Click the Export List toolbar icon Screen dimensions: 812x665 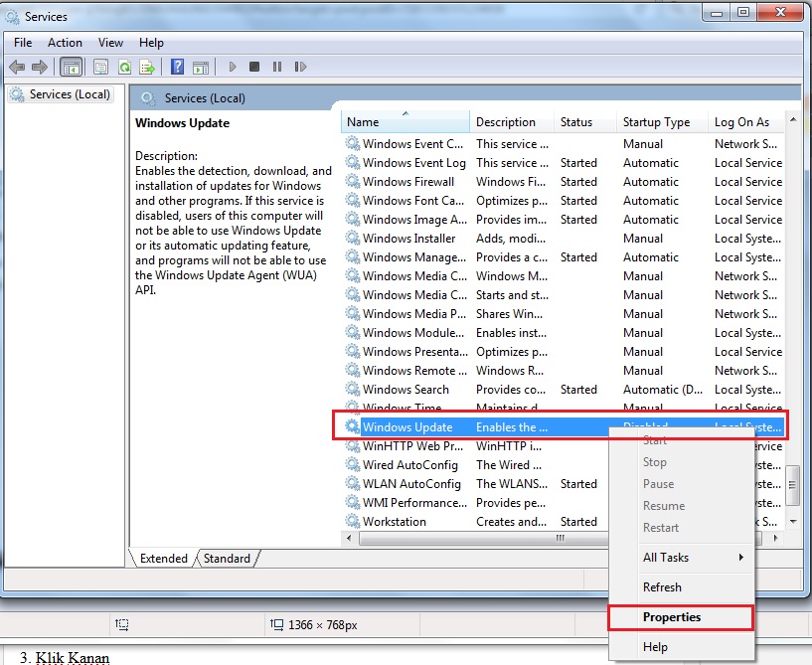click(147, 67)
